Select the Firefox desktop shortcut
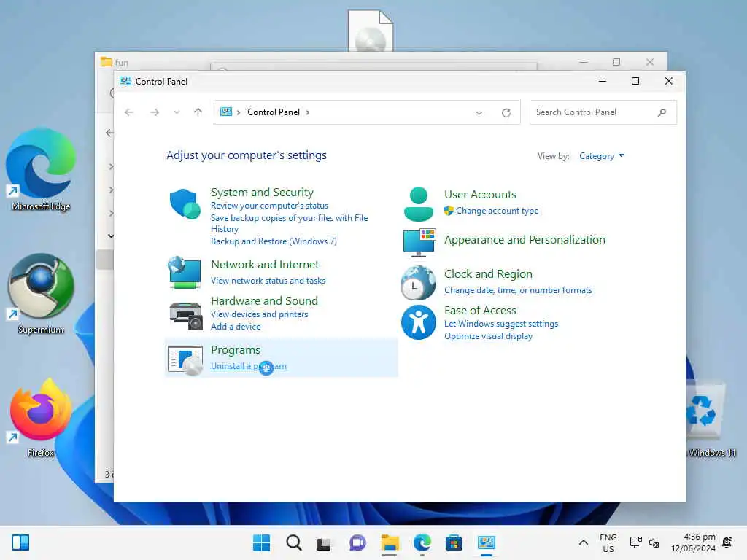The width and height of the screenshot is (747, 560). click(41, 417)
